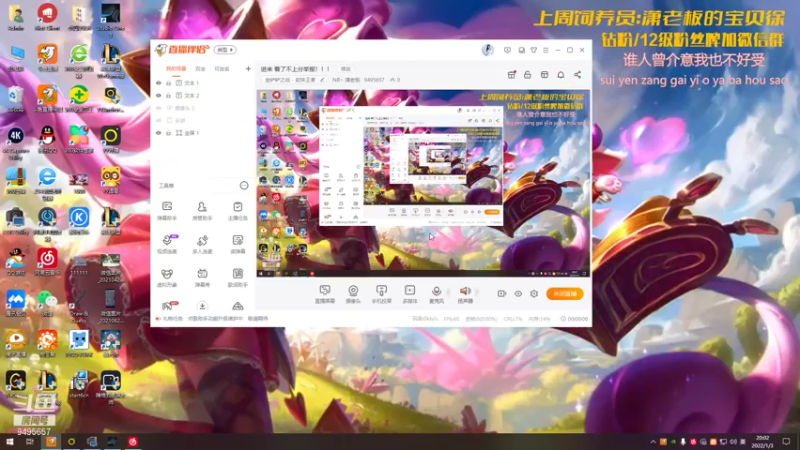This screenshot has height=450, width=800.
Task: Toggle visibility of 文本 1 source
Action: tap(159, 83)
